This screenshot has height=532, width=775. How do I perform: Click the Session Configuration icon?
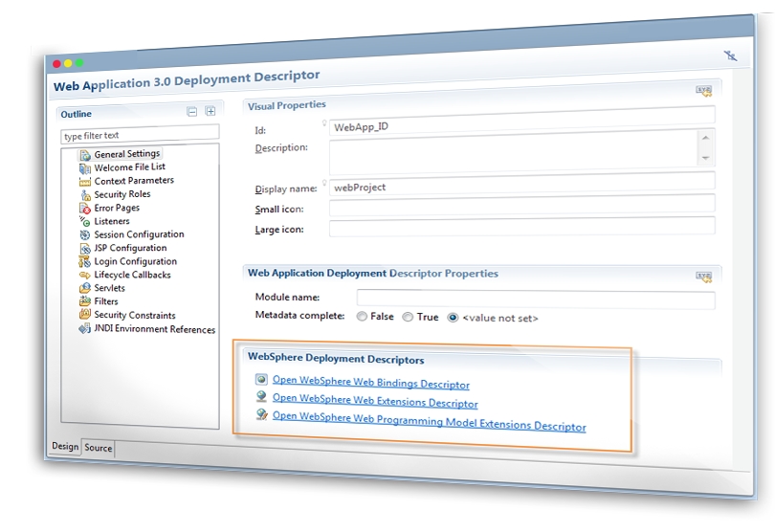tap(85, 235)
